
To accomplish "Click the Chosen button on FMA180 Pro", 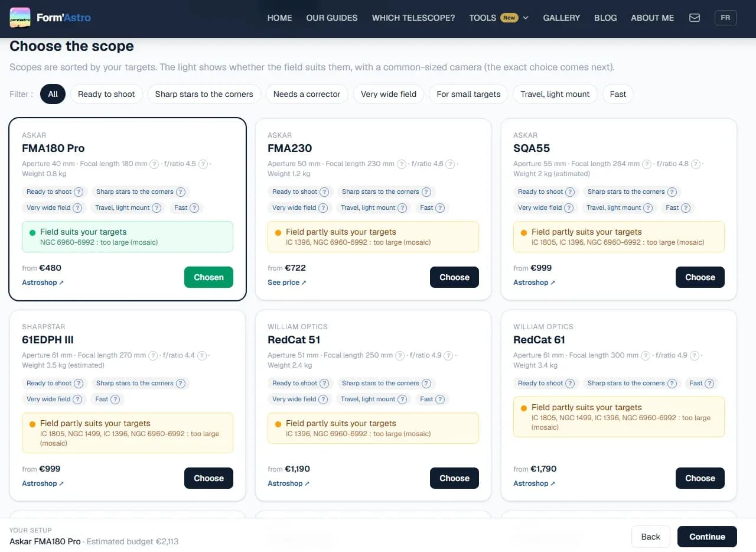I will [208, 277].
